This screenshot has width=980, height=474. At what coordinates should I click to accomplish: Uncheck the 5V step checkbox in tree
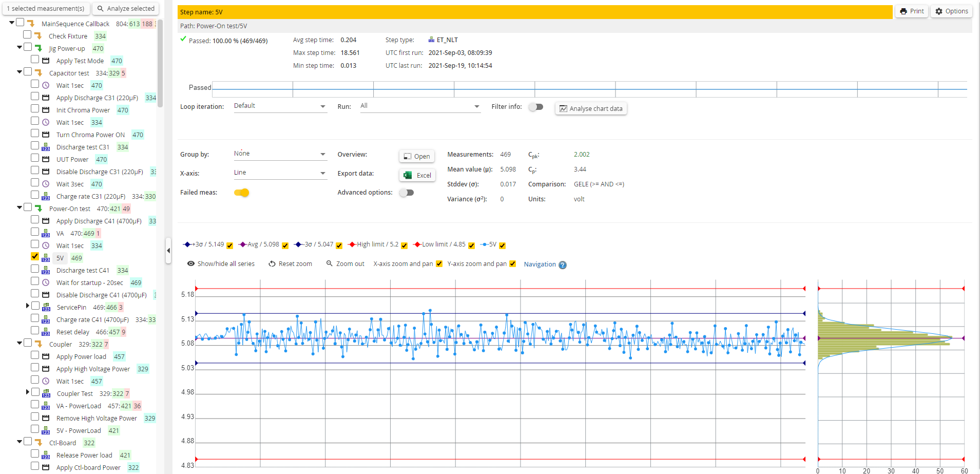[35, 256]
